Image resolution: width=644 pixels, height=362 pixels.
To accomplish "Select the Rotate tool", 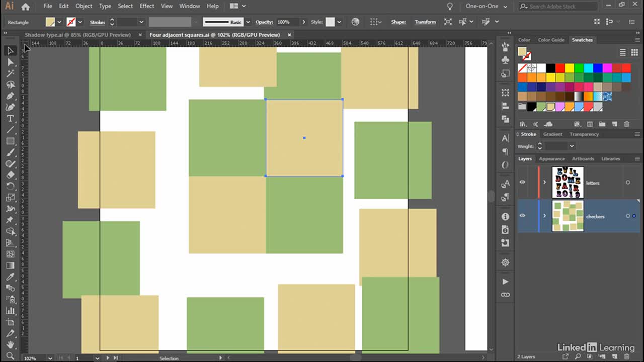I will point(10,187).
